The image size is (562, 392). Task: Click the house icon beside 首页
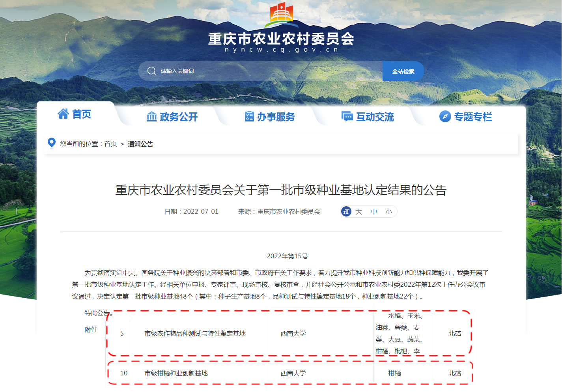[x=63, y=114]
